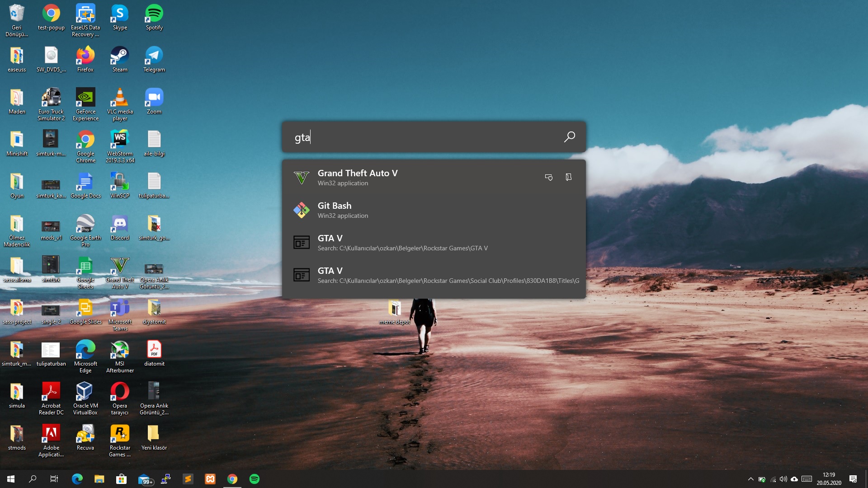Open GeForce Experience shortcut
This screenshot has width=868, height=488.
[x=85, y=105]
